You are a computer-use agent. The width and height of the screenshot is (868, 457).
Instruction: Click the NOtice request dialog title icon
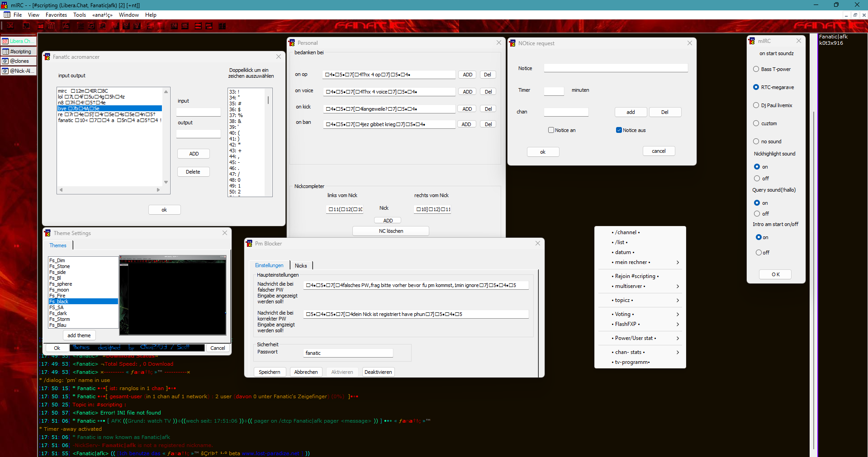[512, 43]
